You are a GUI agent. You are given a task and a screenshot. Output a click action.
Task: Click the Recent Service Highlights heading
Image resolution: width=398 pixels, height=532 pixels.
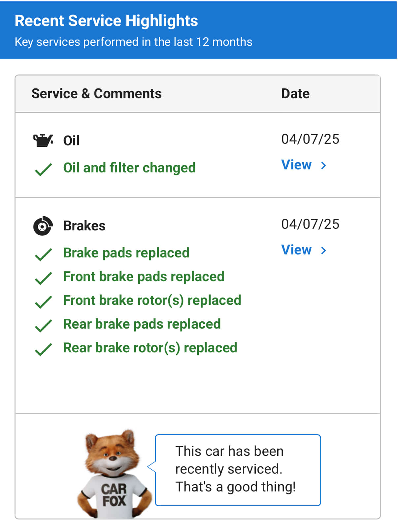106,21
